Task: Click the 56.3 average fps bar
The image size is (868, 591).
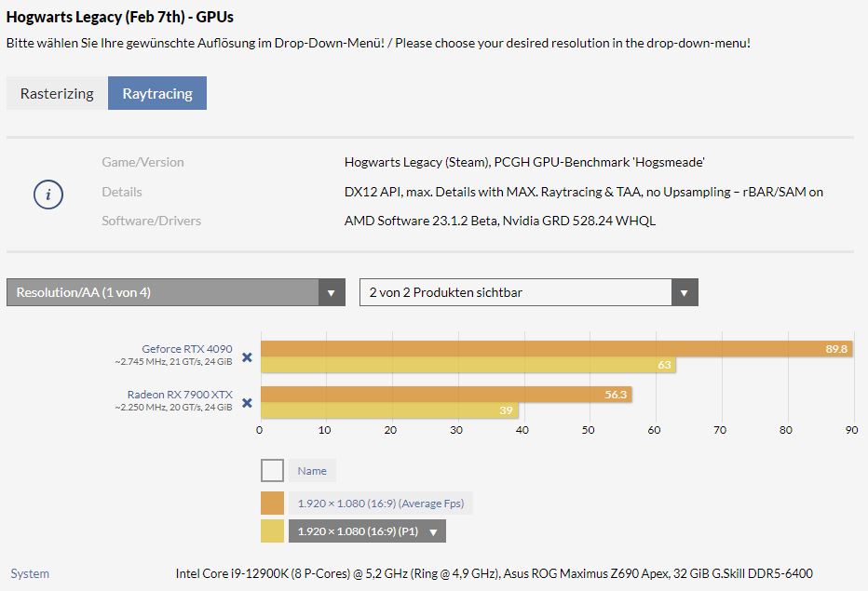Action: coord(446,394)
